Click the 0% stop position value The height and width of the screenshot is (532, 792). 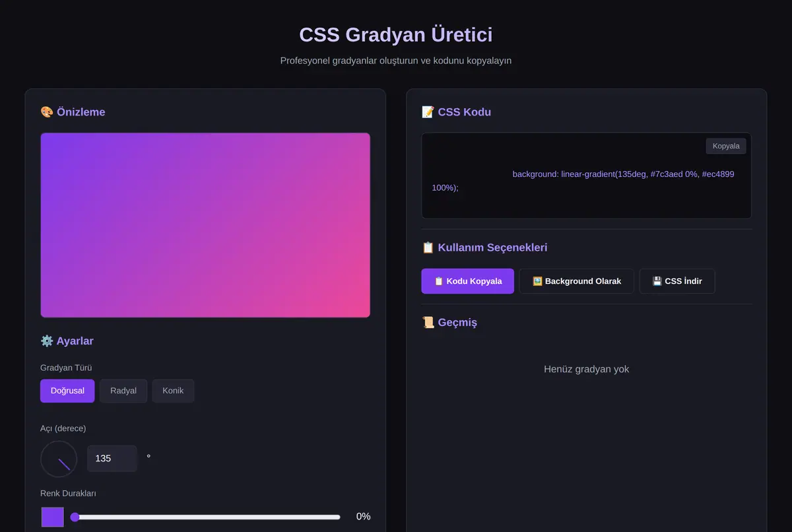(363, 517)
